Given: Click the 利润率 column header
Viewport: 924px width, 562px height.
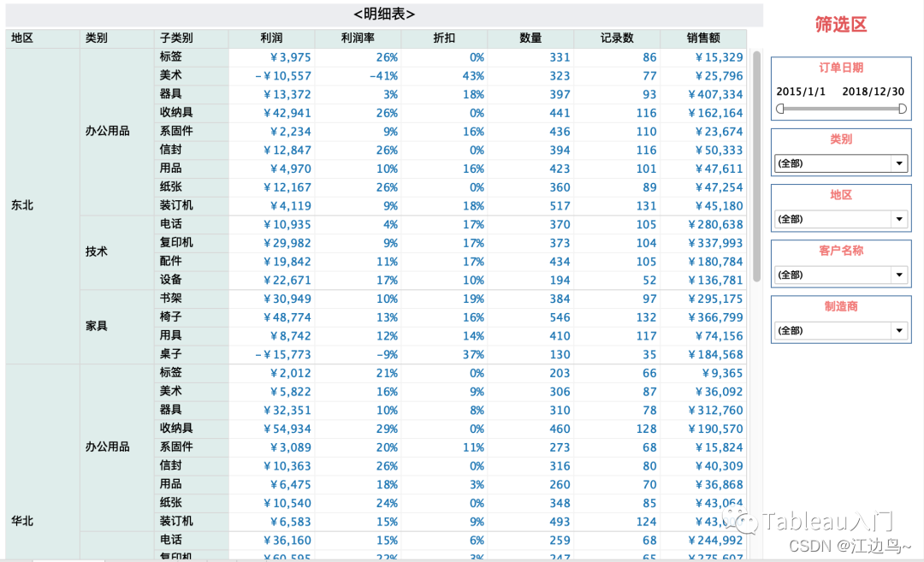Looking at the screenshot, I should (x=358, y=38).
